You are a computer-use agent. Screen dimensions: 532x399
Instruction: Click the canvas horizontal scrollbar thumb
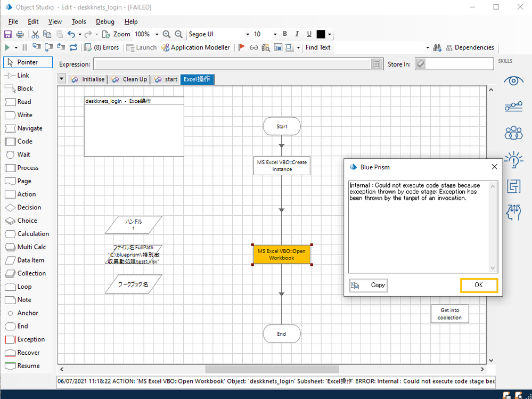pyautogui.click(x=272, y=369)
